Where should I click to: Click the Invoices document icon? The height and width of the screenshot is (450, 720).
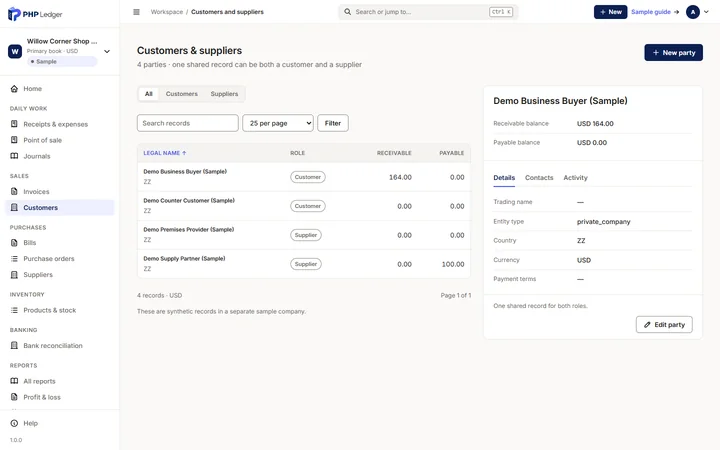[x=14, y=191]
